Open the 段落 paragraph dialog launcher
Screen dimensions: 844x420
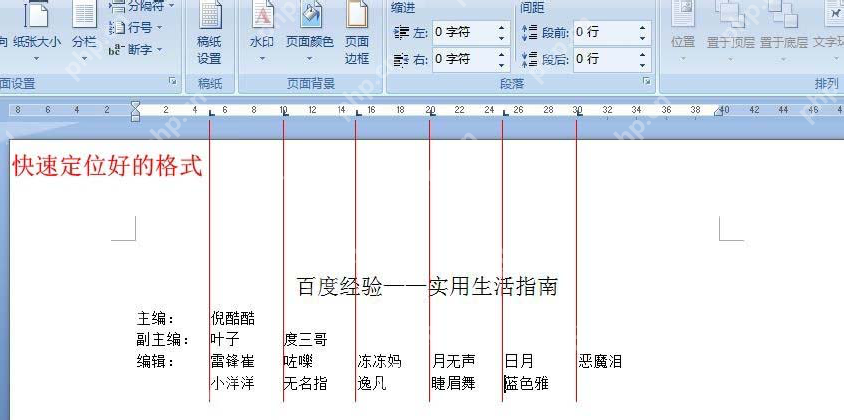pos(646,81)
